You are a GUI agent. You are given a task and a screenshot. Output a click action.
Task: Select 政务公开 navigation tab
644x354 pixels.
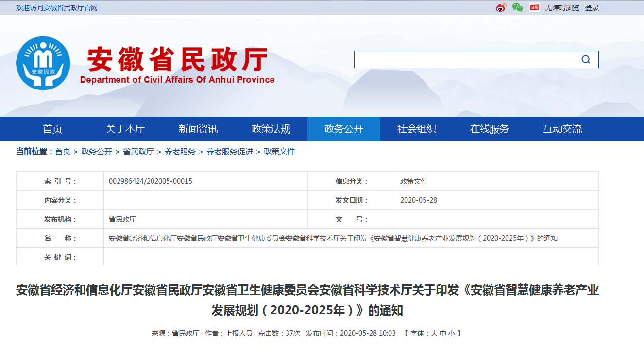click(x=344, y=129)
